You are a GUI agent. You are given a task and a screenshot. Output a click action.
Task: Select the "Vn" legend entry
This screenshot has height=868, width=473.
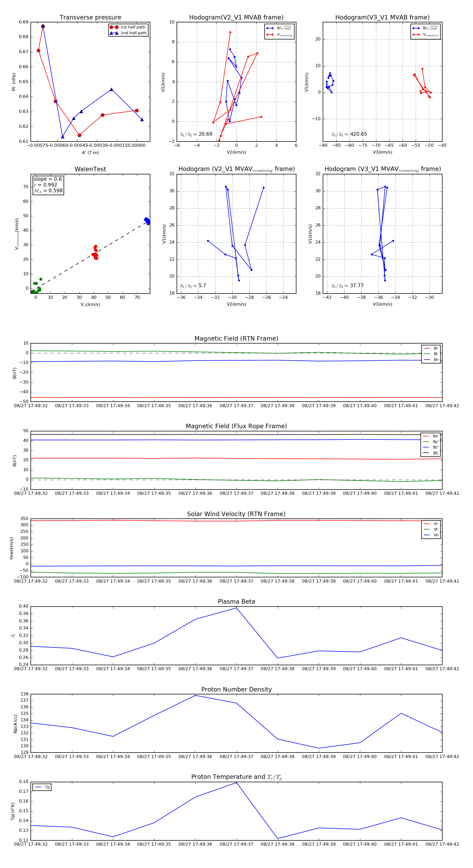[431, 535]
